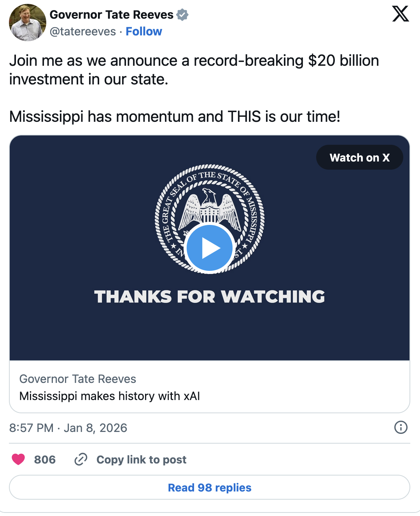The width and height of the screenshot is (420, 516).
Task: Click the copy link chain icon
Action: [x=80, y=460]
